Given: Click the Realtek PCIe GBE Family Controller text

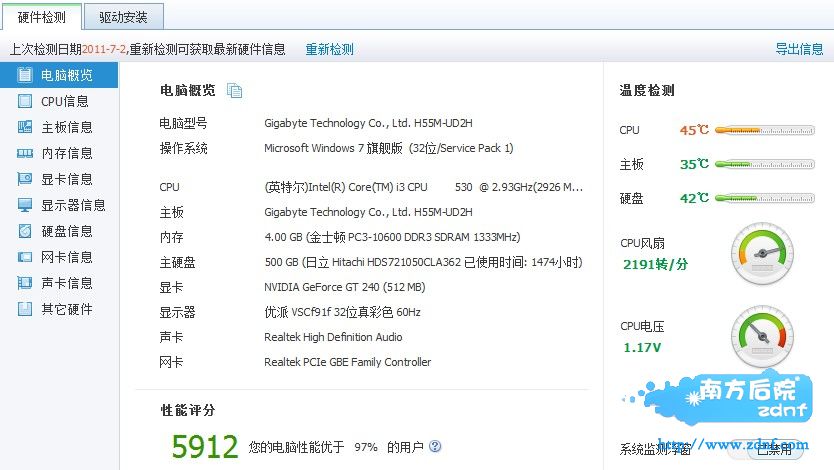Looking at the screenshot, I should coord(347,362).
